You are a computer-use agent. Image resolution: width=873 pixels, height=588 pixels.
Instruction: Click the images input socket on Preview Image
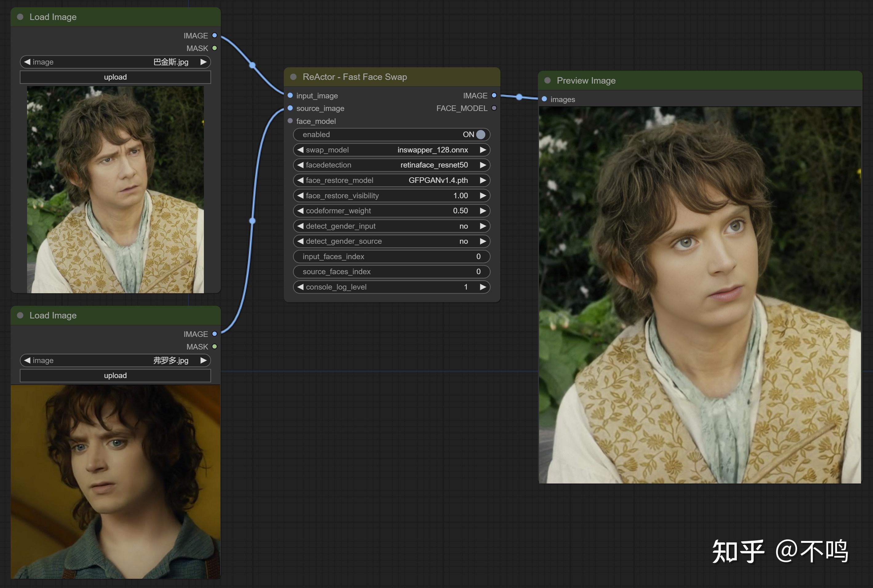pyautogui.click(x=544, y=99)
